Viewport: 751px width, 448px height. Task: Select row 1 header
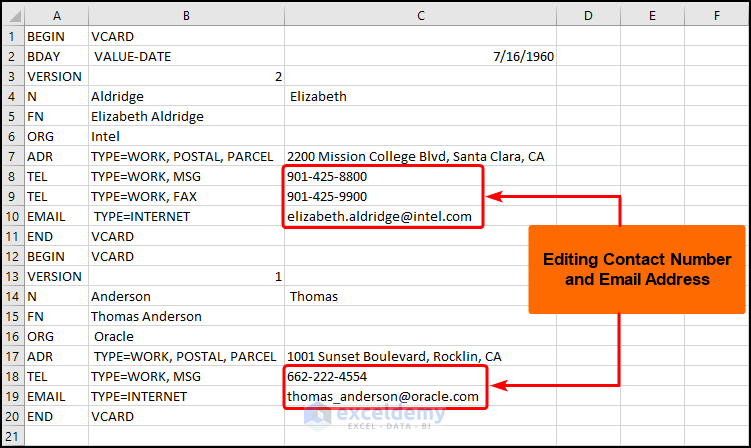click(13, 36)
